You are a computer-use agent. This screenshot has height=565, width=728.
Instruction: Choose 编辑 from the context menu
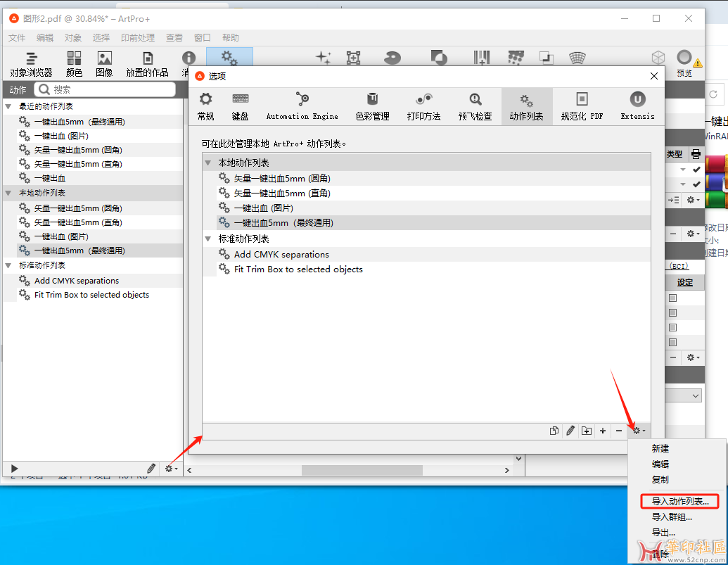pyautogui.click(x=660, y=464)
